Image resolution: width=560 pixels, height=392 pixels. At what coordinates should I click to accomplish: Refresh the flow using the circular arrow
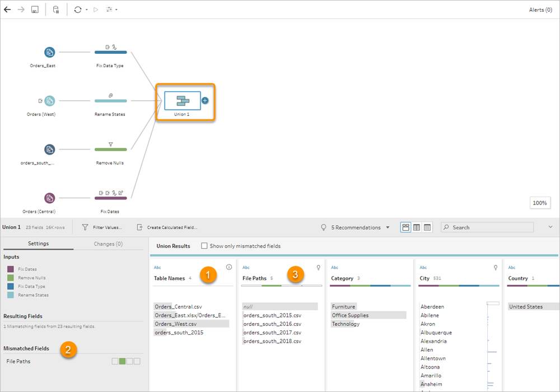tap(77, 10)
